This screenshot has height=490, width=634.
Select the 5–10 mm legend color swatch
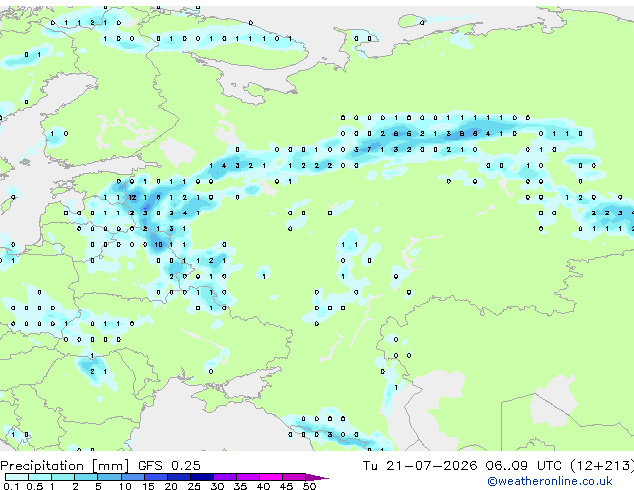pos(109,477)
